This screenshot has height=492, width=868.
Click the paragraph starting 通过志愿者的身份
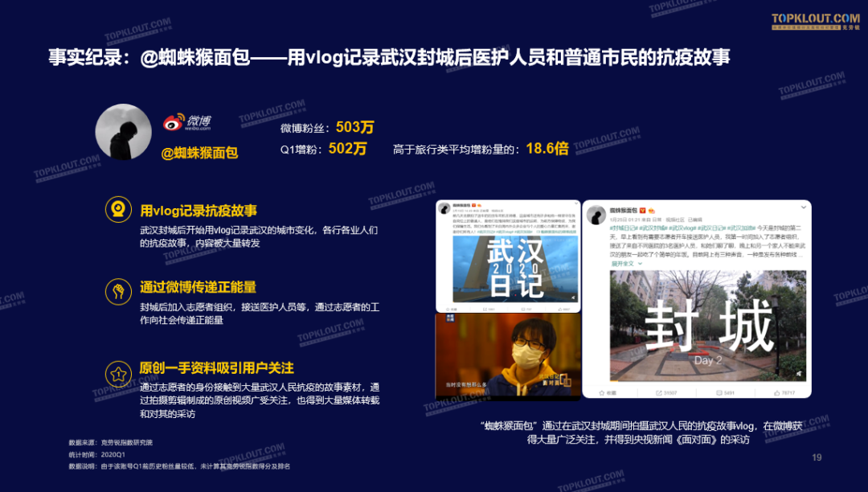tap(260, 400)
